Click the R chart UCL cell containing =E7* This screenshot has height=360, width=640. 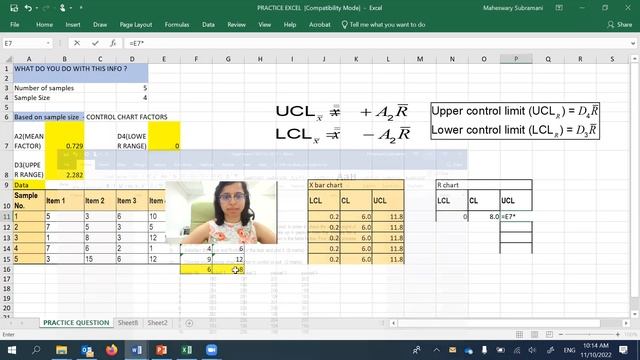(516, 216)
